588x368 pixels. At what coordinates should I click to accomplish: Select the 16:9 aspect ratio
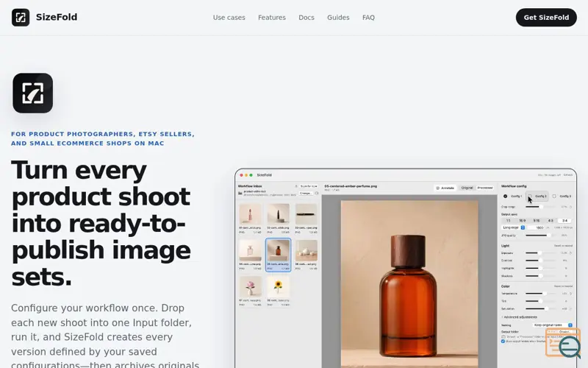click(522, 221)
